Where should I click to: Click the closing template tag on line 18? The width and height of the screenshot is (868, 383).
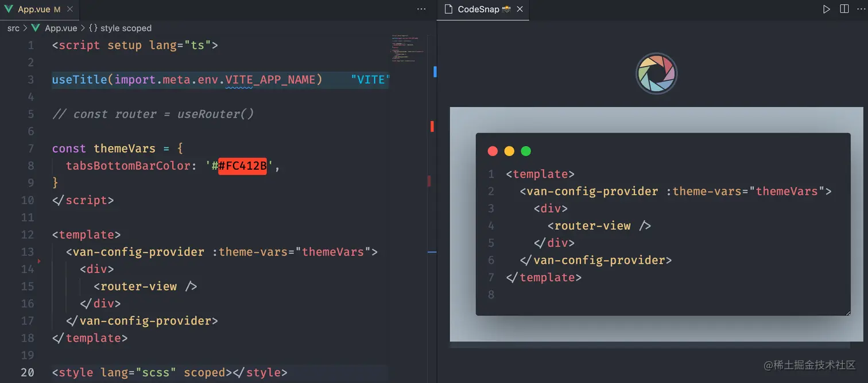tap(90, 338)
